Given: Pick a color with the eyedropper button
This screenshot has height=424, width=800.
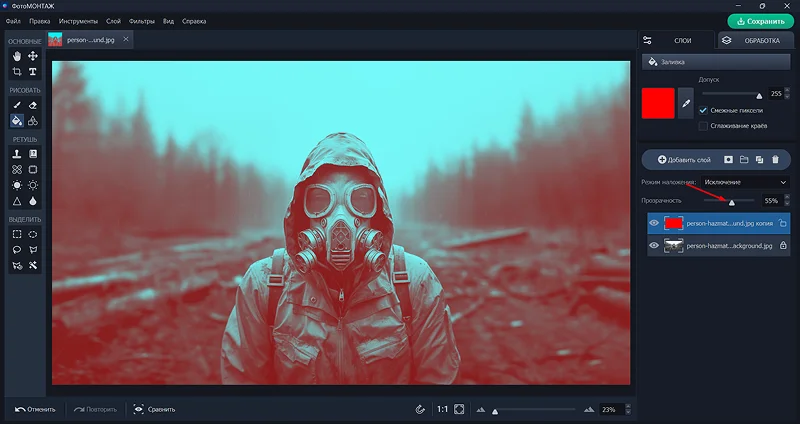Looking at the screenshot, I should pyautogui.click(x=686, y=104).
